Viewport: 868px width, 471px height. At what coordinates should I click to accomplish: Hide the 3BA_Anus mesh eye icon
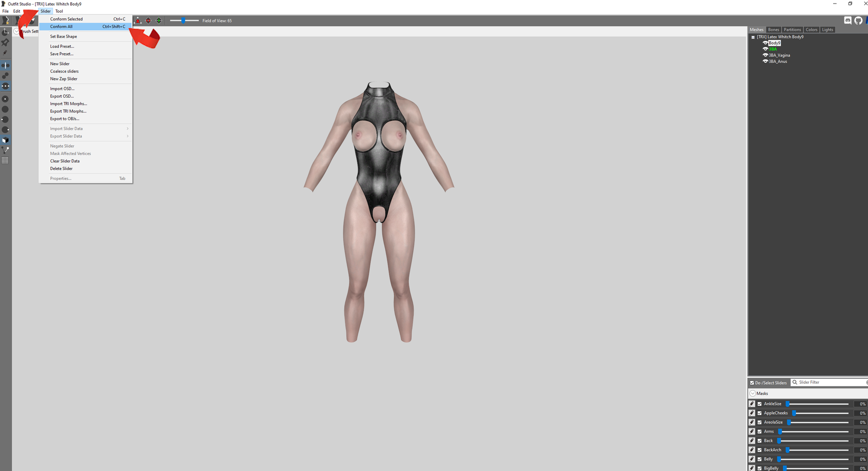(765, 61)
